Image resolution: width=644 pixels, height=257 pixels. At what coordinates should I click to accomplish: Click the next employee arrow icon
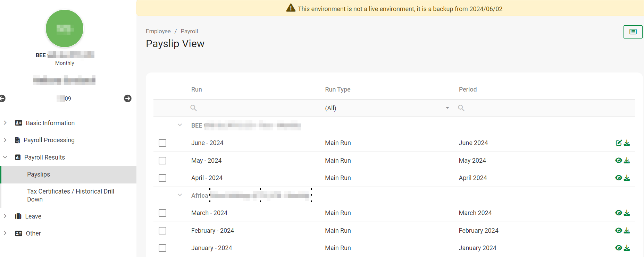(x=128, y=98)
